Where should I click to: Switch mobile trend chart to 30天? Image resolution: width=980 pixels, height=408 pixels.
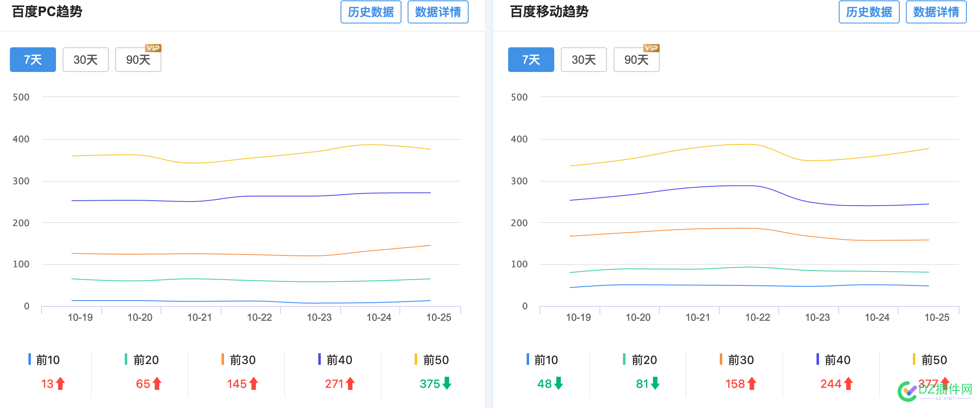[x=584, y=60]
